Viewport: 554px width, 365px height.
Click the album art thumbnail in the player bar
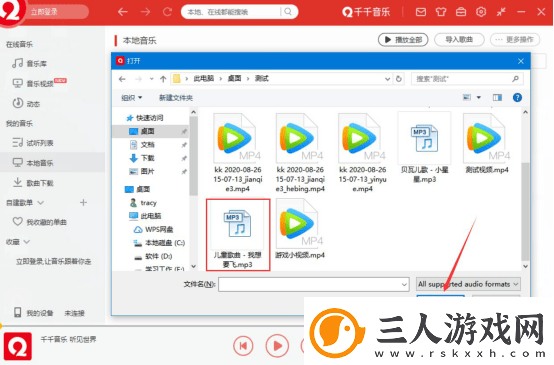pyautogui.click(x=18, y=346)
